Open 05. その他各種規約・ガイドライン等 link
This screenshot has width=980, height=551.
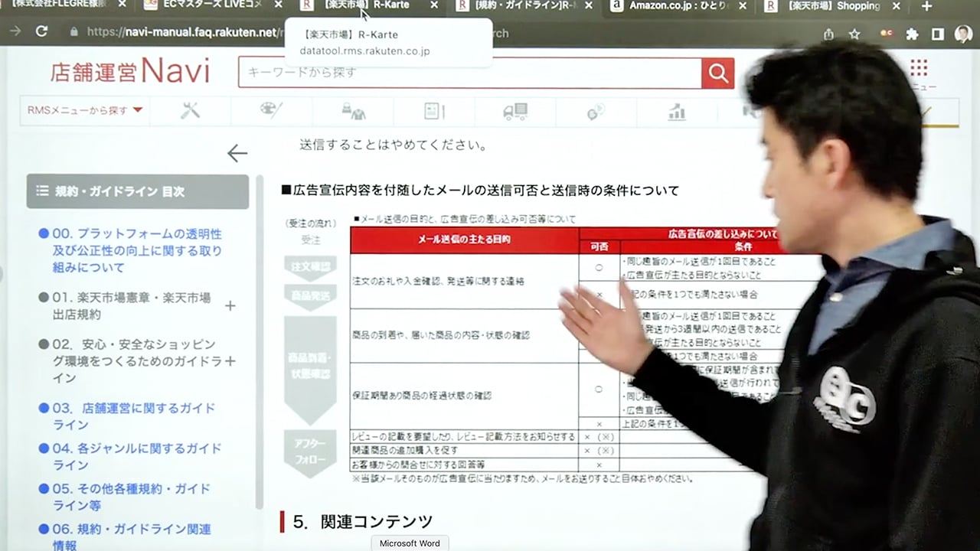131,497
